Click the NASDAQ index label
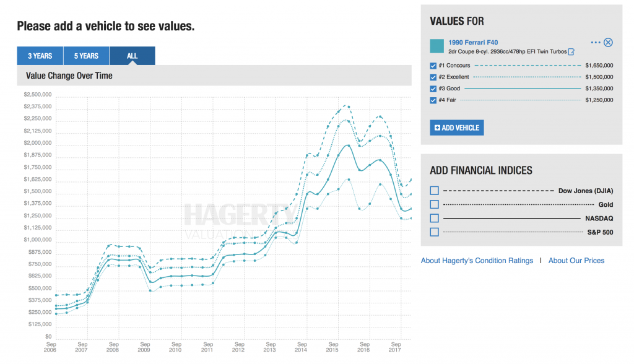Viewport: 634px width, 364px height. [599, 219]
